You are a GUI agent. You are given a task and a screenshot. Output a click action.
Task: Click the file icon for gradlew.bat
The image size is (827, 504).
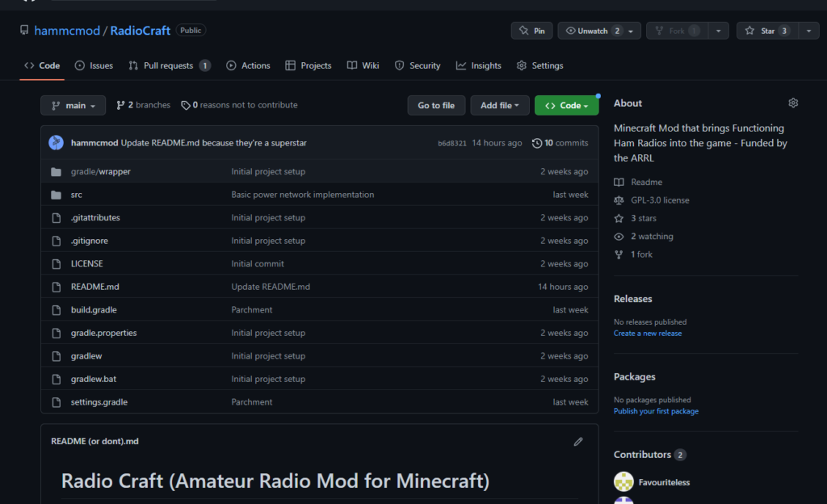pos(56,379)
